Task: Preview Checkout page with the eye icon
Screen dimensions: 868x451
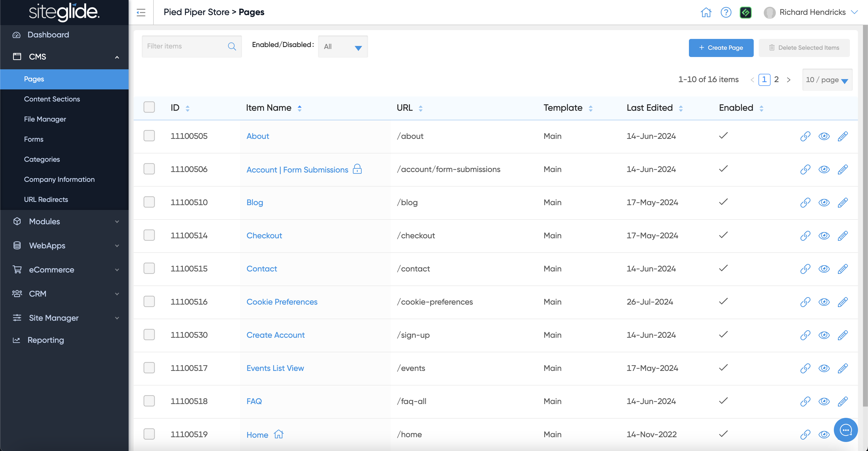Action: pos(824,236)
